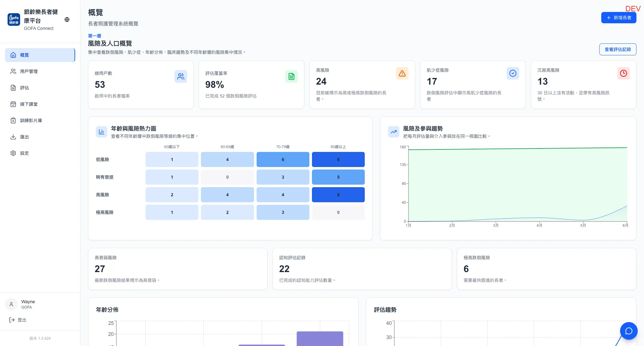Open 設定 settings page
The width and height of the screenshot is (644, 346).
click(40, 153)
